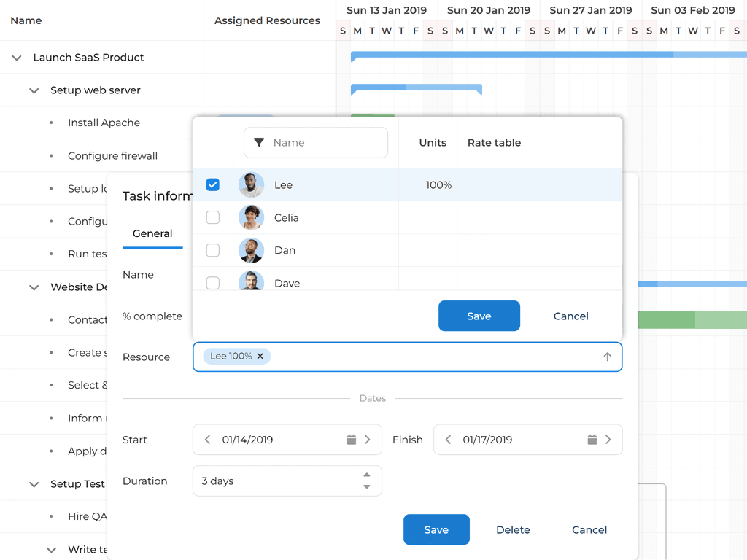Image resolution: width=747 pixels, height=560 pixels.
Task: Click Lee's avatar in the resource list
Action: point(251,184)
